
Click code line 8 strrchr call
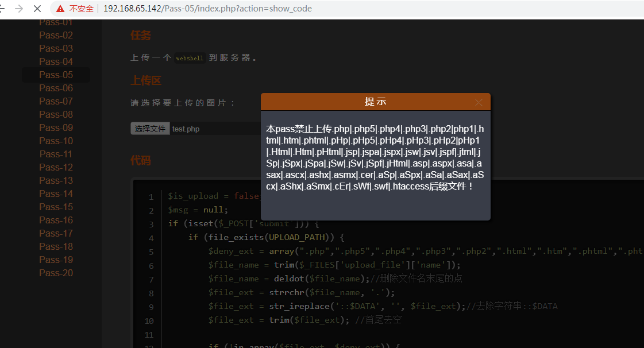pos(302,292)
